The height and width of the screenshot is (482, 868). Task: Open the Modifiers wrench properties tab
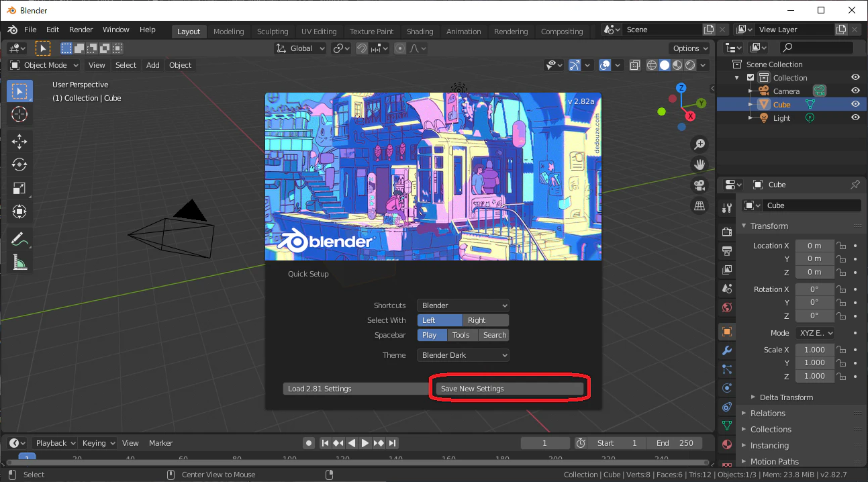(726, 350)
